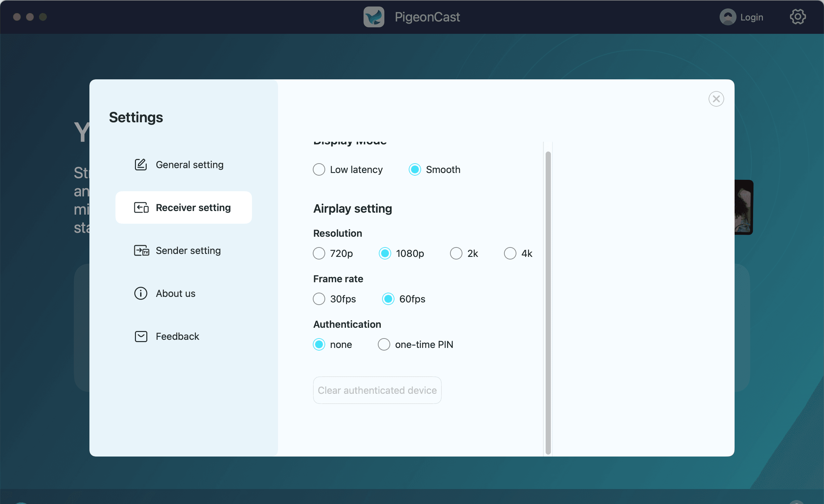This screenshot has height=504, width=824.
Task: Set frame rate to 60fps
Action: 388,298
